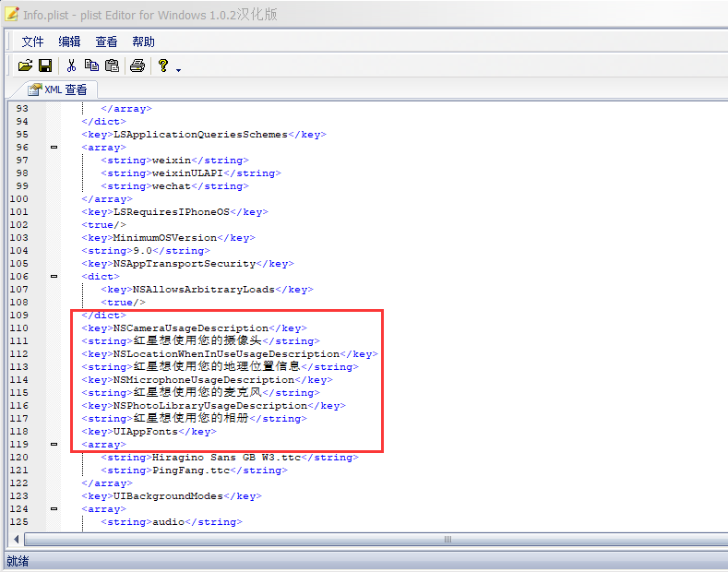
Task: Click the NSLocationWhenInUseUsageDescription key text
Action: coord(227,354)
